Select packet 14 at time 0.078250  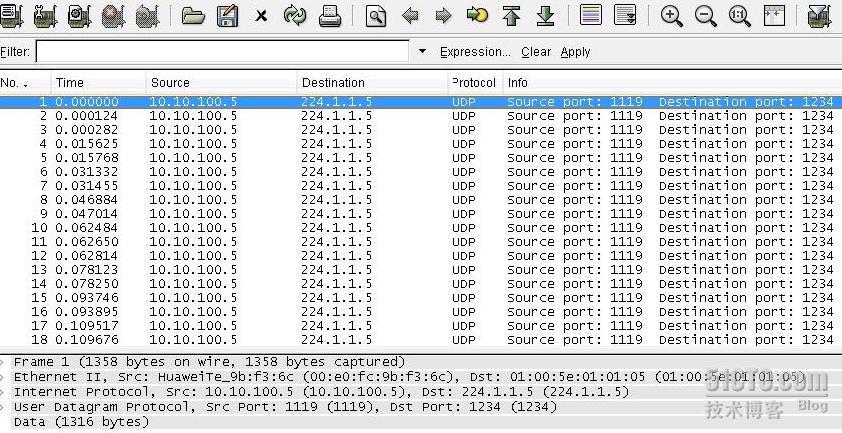(421, 284)
